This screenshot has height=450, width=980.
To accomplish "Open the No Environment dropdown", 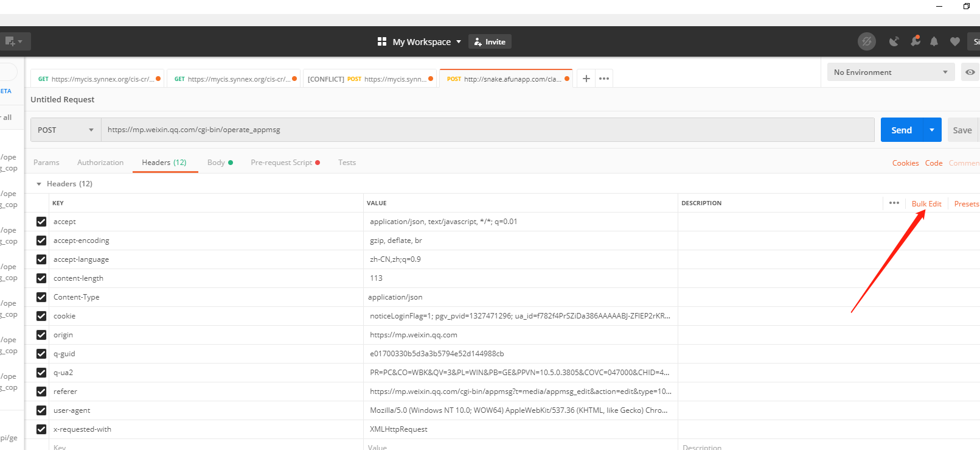I will pyautogui.click(x=891, y=72).
